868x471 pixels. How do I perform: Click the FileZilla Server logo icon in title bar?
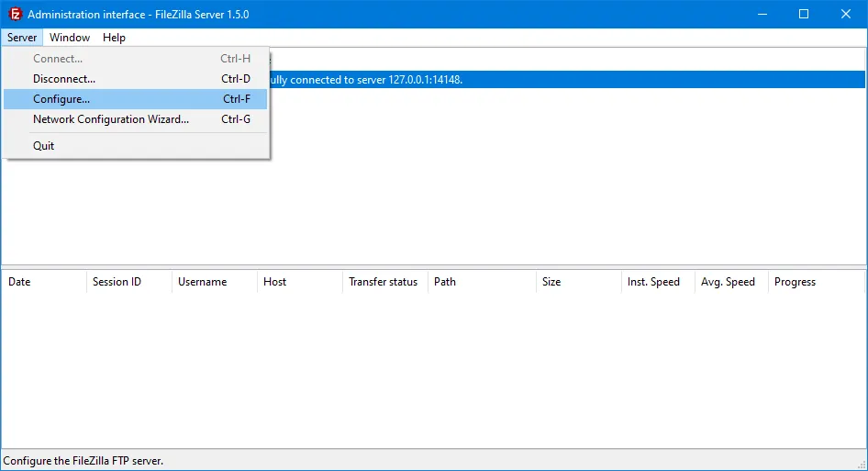tap(15, 14)
